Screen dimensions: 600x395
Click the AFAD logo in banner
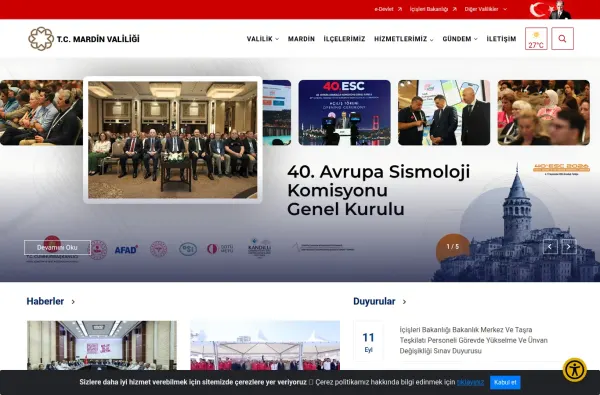pos(126,250)
